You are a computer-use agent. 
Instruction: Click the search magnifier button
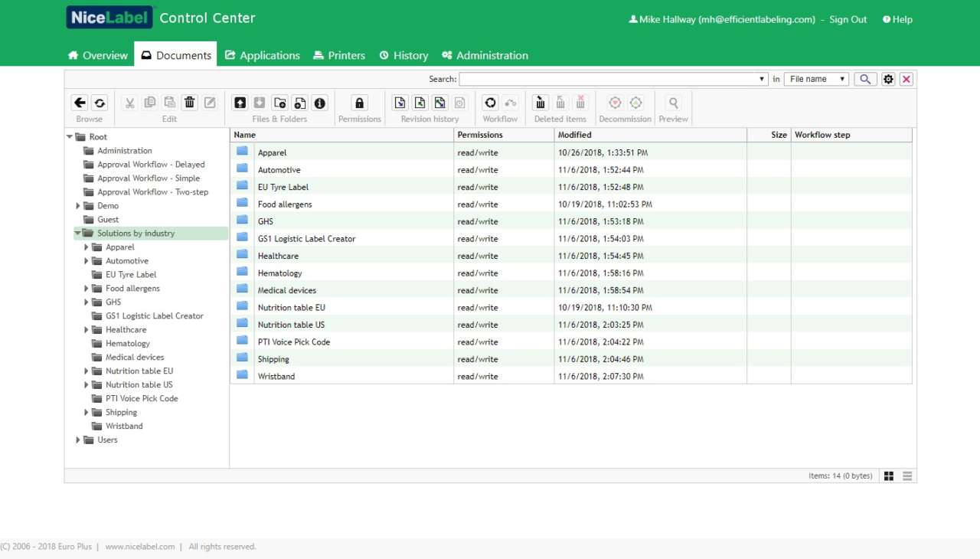865,79
